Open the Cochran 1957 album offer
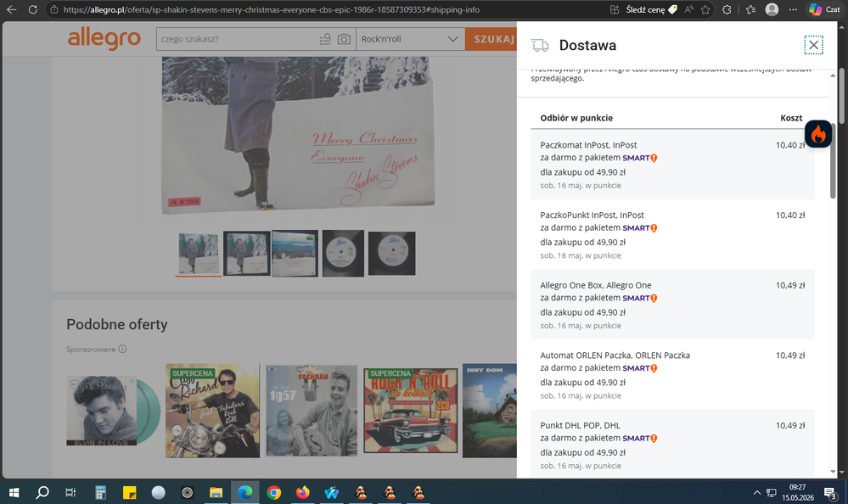Screen dimensions: 848x504 click(x=312, y=411)
